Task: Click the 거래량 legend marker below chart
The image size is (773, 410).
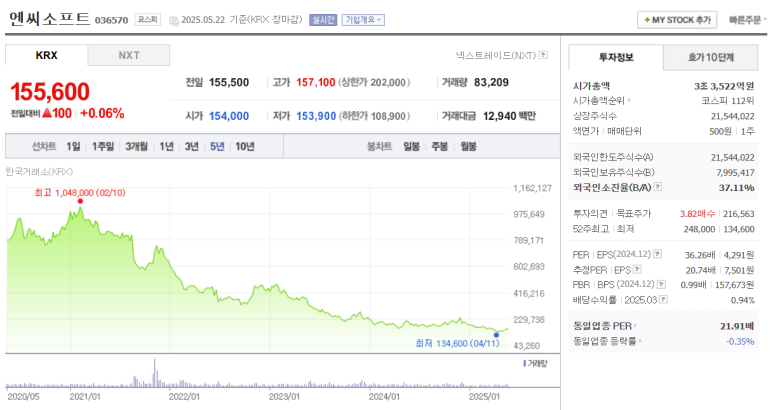Action: pyautogui.click(x=524, y=364)
